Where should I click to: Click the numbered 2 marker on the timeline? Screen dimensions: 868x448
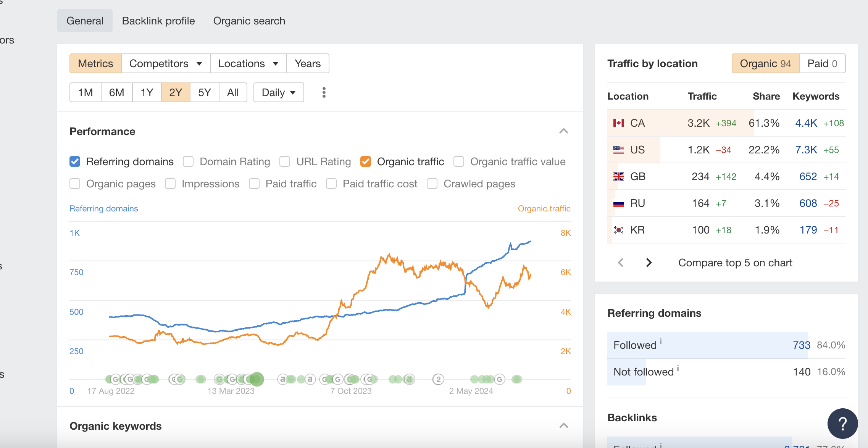[438, 379]
